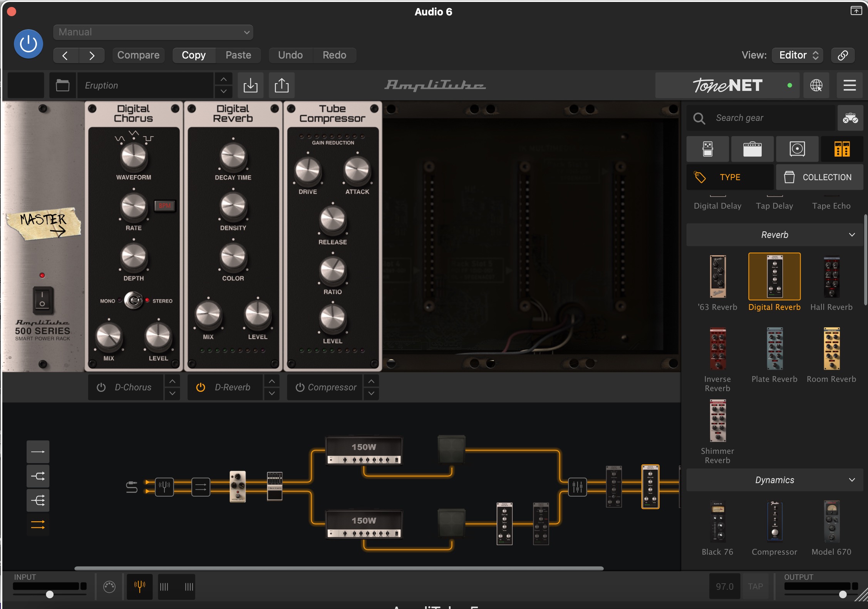Screen dimensions: 868x609
Task: Open the hamburger main menu
Action: (850, 85)
